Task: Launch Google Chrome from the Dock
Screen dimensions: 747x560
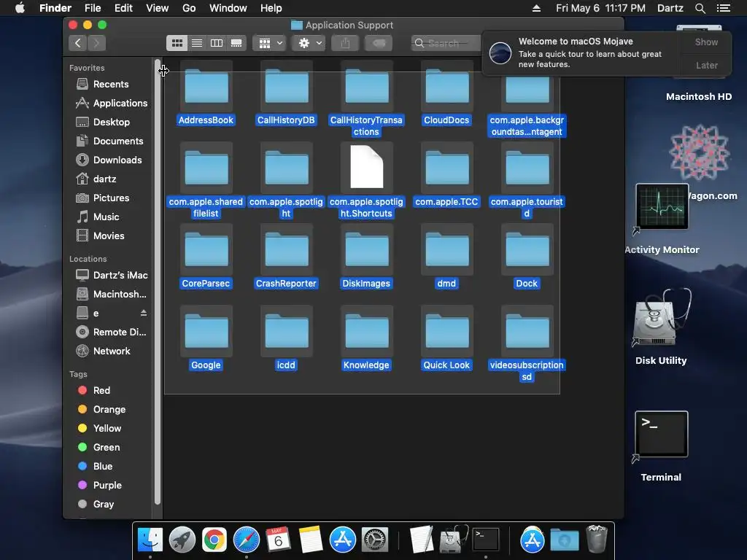Action: (214, 540)
